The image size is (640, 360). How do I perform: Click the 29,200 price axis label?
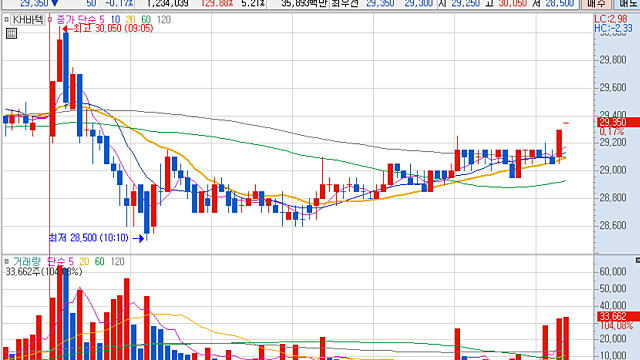tap(613, 142)
